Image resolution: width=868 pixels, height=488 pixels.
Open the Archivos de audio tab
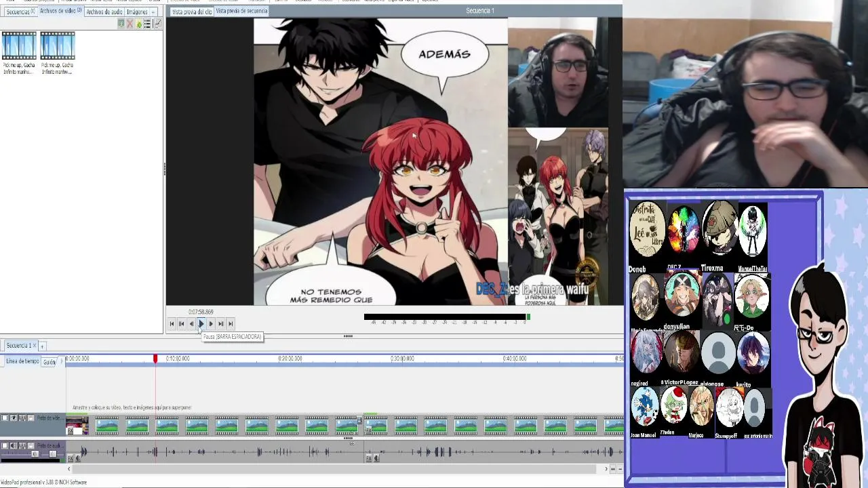(104, 12)
